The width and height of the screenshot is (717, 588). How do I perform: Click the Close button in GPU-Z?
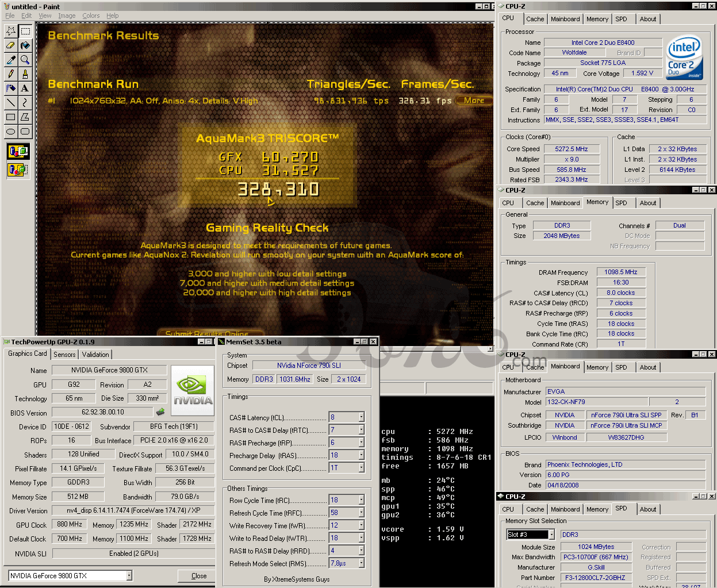tap(199, 575)
